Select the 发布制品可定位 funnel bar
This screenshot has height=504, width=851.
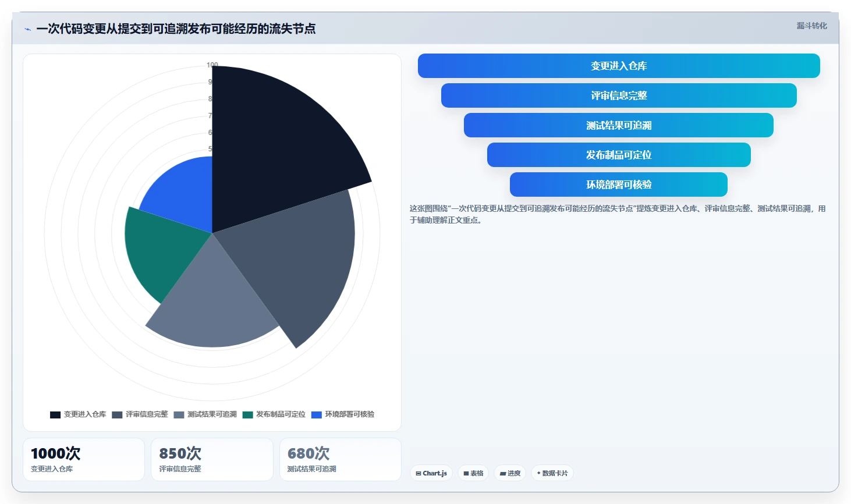tap(619, 155)
